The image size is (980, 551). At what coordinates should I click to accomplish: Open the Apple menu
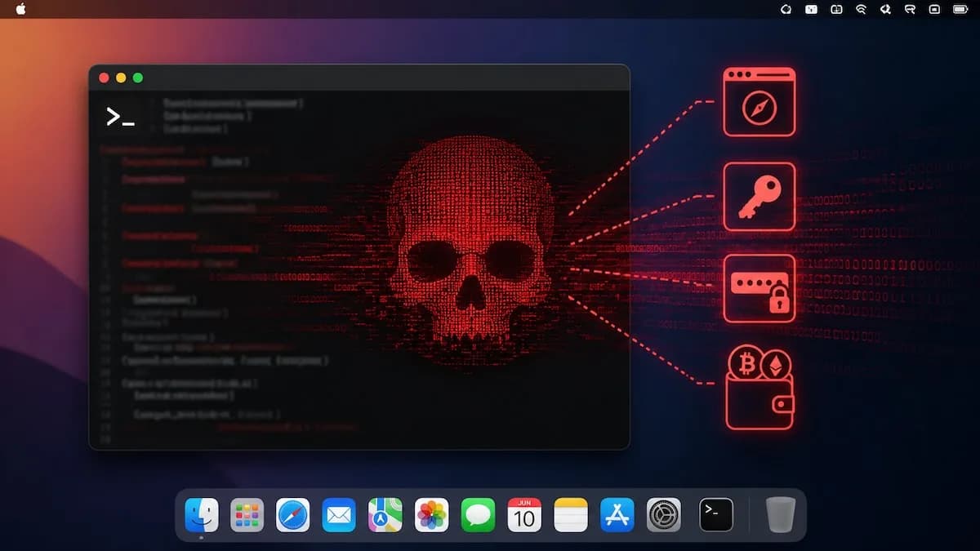click(x=20, y=9)
